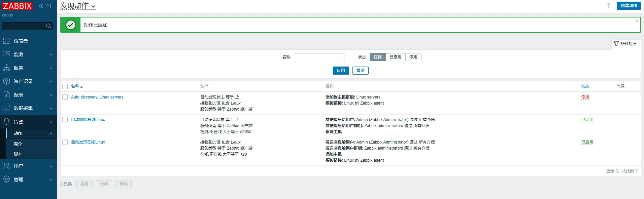Toggle the 条件检索 filter tab
This screenshot has height=199, width=644.
(626, 44)
